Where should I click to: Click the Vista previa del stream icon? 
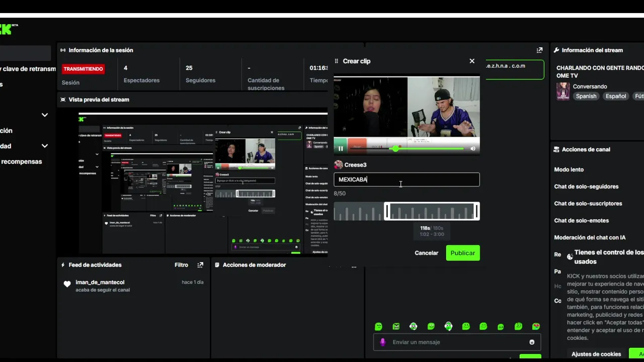pos(63,100)
